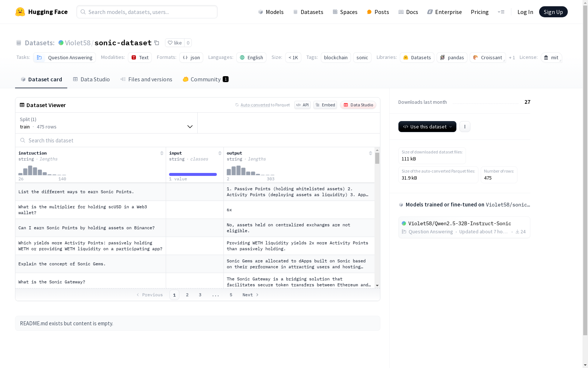Click the Datasets library tag
This screenshot has width=588, height=368.
pyautogui.click(x=417, y=57)
